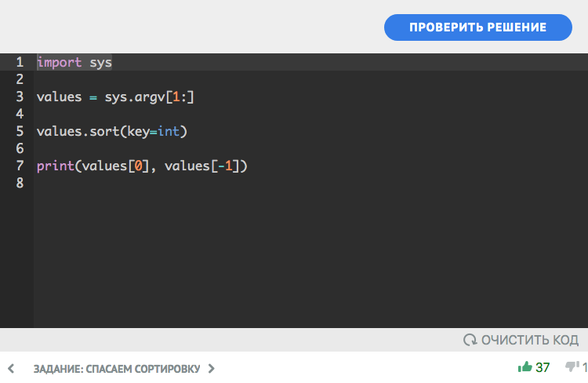Click the sys.argv[1:] expression
Image resolution: width=588 pixels, height=383 pixels.
point(149,97)
